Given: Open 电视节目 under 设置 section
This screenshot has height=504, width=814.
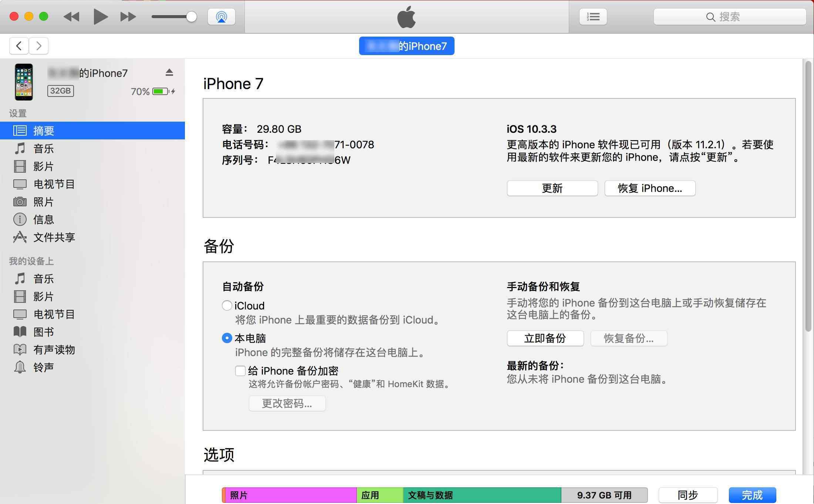Looking at the screenshot, I should click(92, 184).
